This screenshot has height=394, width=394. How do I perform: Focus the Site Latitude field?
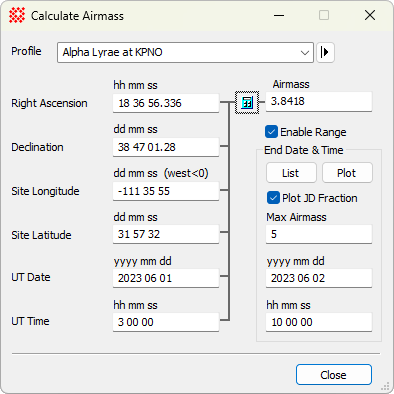click(x=166, y=234)
